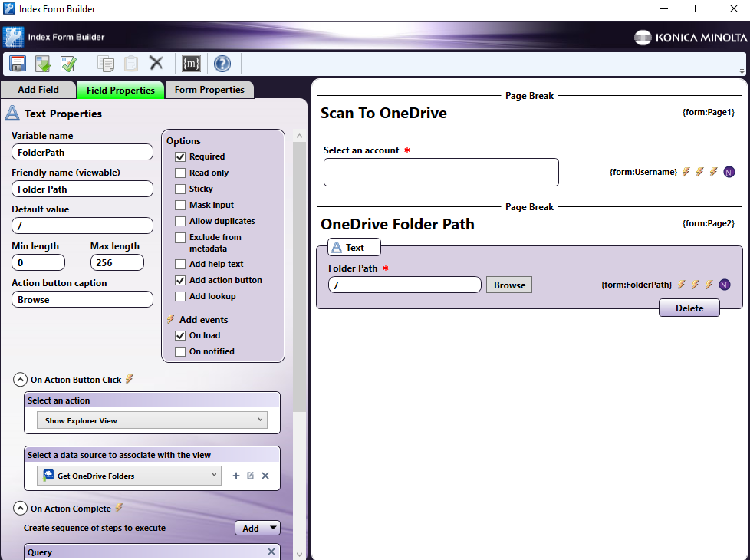
Task: Click the Text Properties letter A icon
Action: click(12, 114)
